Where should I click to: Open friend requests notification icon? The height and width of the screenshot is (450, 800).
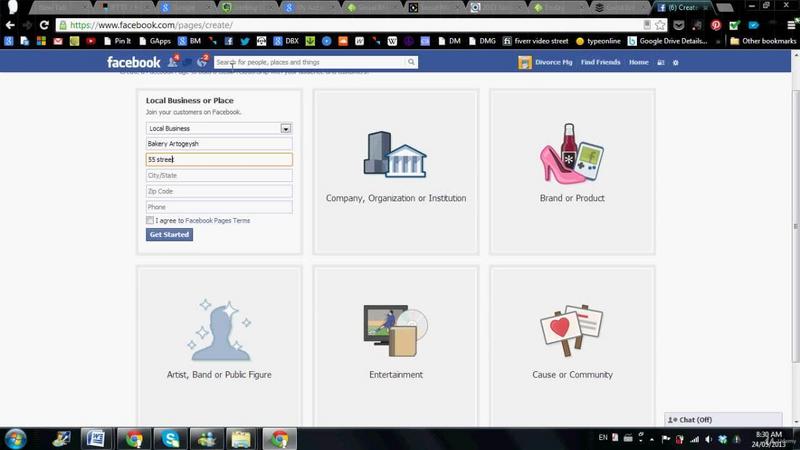pyautogui.click(x=172, y=62)
